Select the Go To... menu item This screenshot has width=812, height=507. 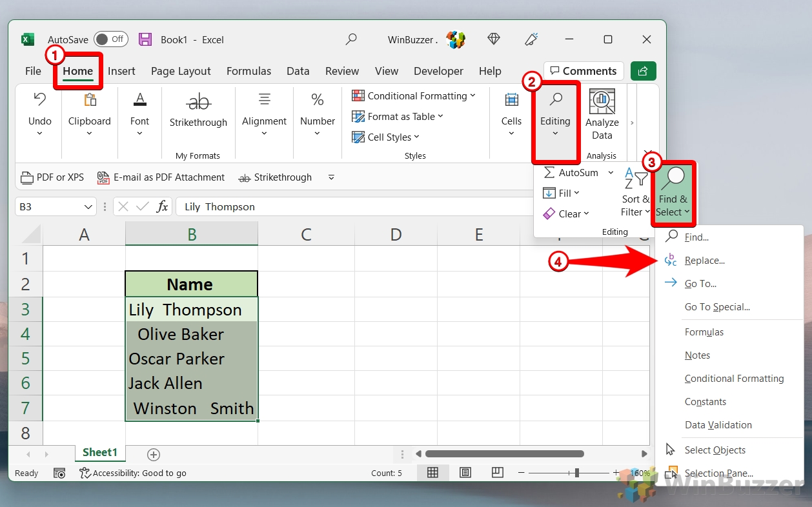[x=700, y=284]
